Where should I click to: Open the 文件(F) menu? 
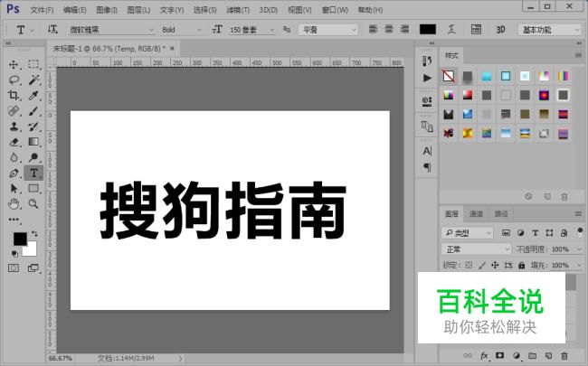[x=42, y=10]
